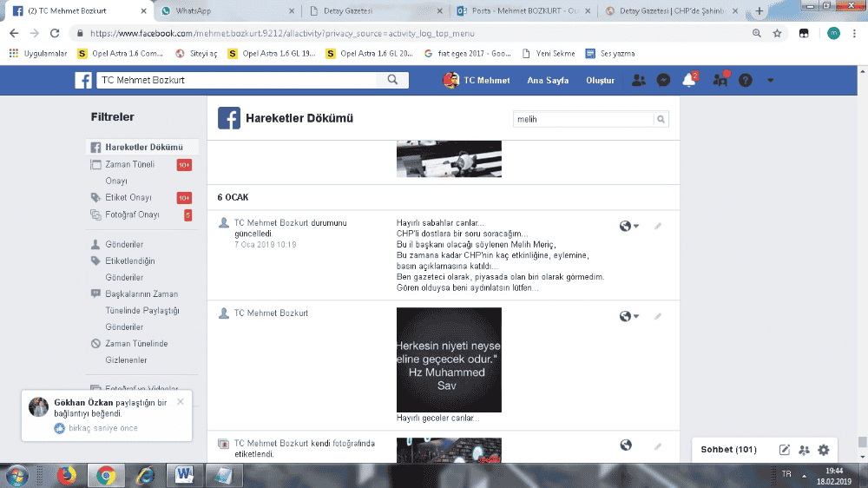
Task: Click the browser reload button
Action: click(x=54, y=33)
